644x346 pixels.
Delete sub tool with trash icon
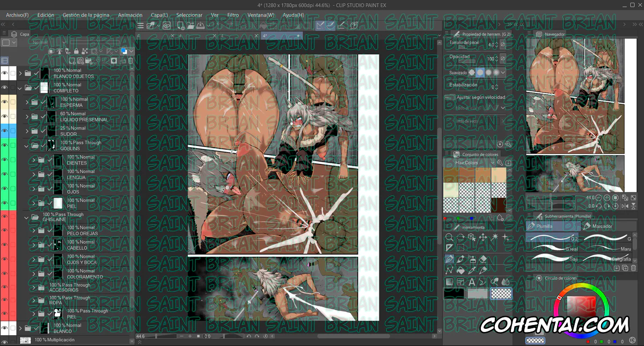click(633, 268)
